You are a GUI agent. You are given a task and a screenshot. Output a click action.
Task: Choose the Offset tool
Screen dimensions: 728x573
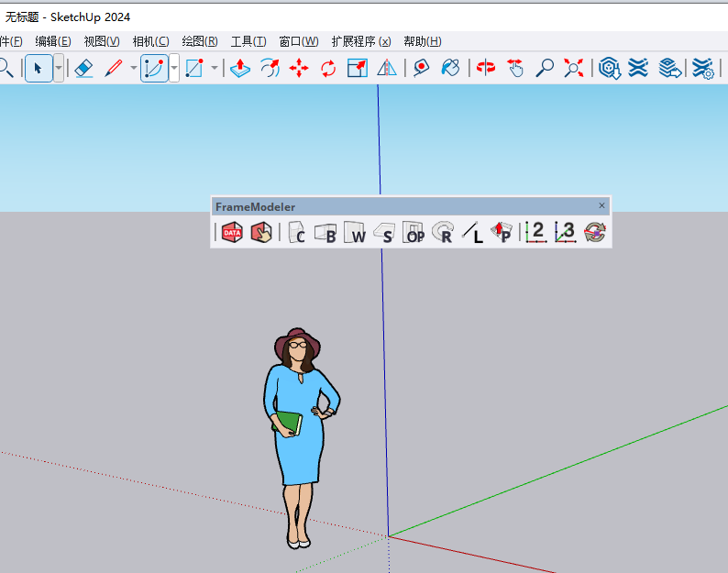pos(270,68)
